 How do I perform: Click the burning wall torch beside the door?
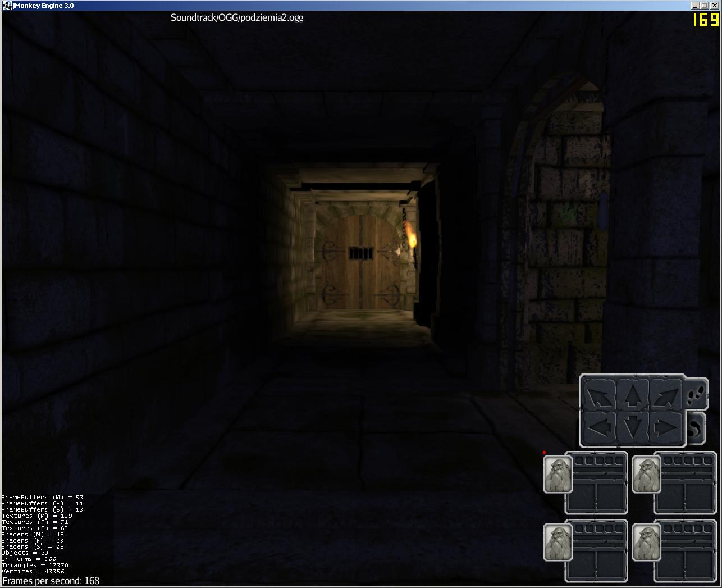tap(412, 239)
